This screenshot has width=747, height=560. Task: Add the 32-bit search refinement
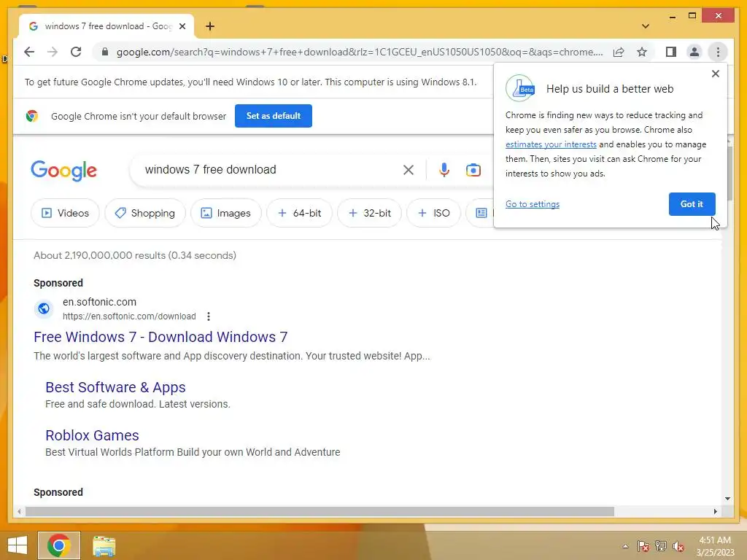370,213
